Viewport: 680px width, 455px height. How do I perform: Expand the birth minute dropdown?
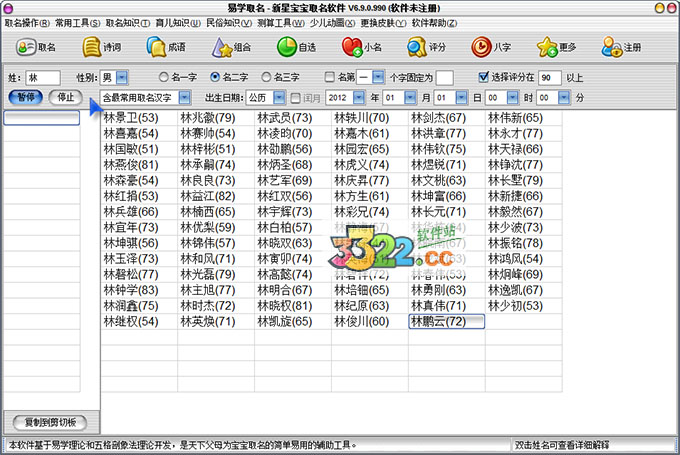564,98
